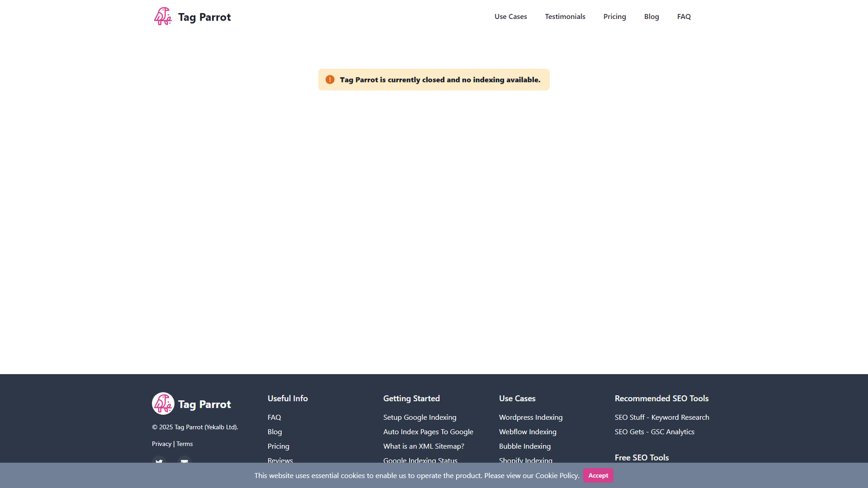Screen dimensions: 868x488
Task: Open Blog under Useful Info
Action: coord(275,432)
